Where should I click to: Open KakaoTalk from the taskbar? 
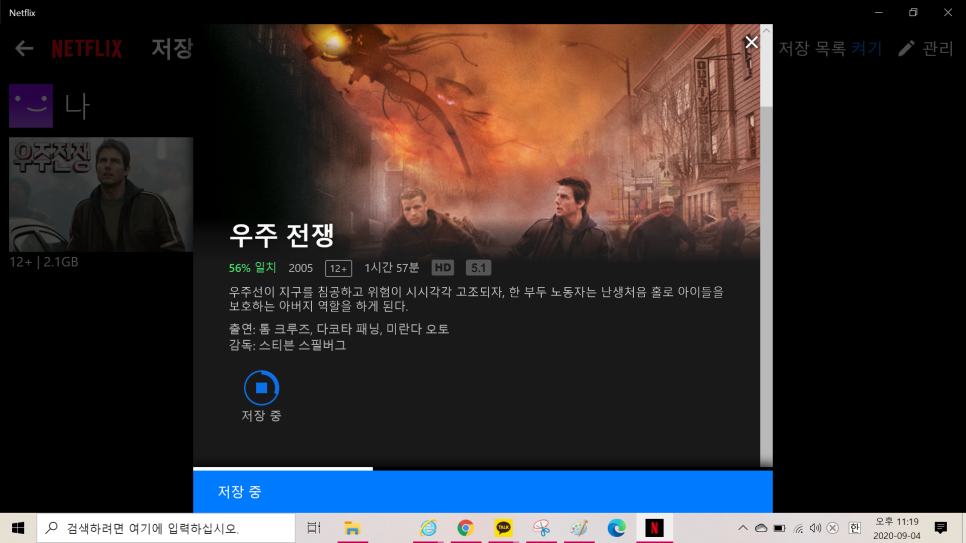(x=503, y=528)
